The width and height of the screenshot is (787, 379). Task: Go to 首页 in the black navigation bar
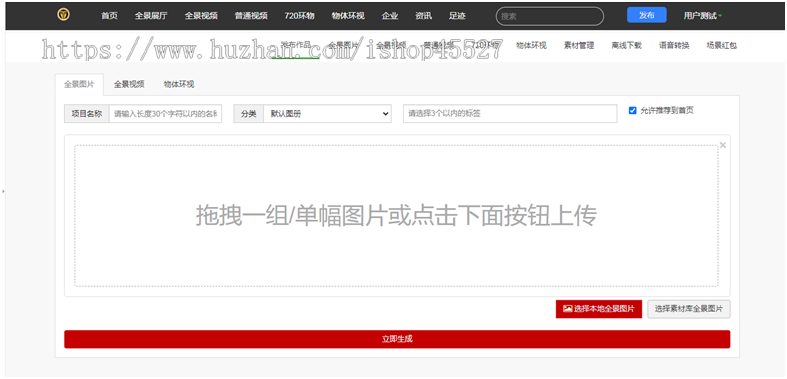coord(109,16)
